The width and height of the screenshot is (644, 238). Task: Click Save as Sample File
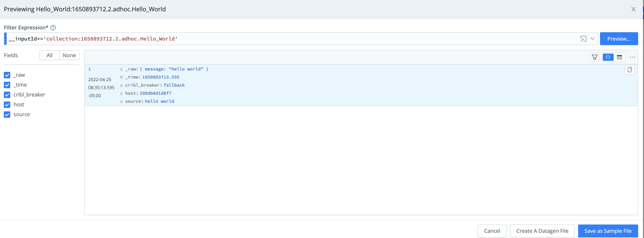(608, 231)
